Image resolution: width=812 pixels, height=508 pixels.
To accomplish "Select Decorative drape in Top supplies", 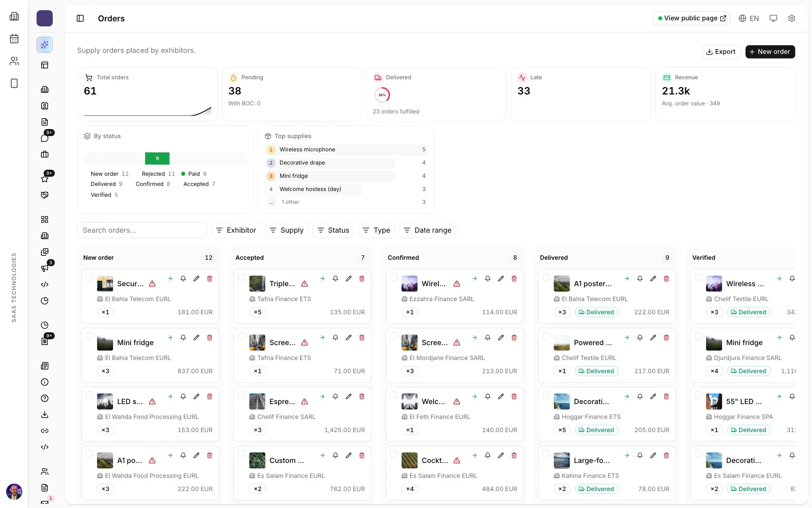I will (x=346, y=163).
